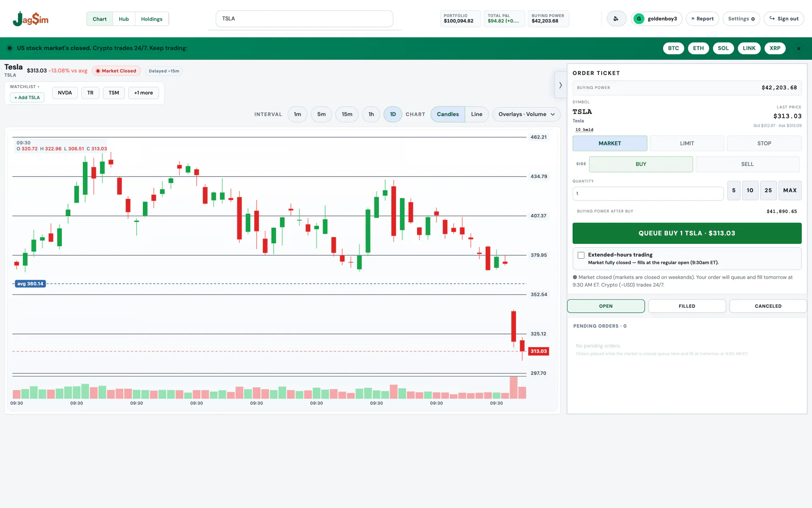Image resolution: width=812 pixels, height=508 pixels.
Task: Click the red 313.03 price tag
Action: (x=538, y=351)
